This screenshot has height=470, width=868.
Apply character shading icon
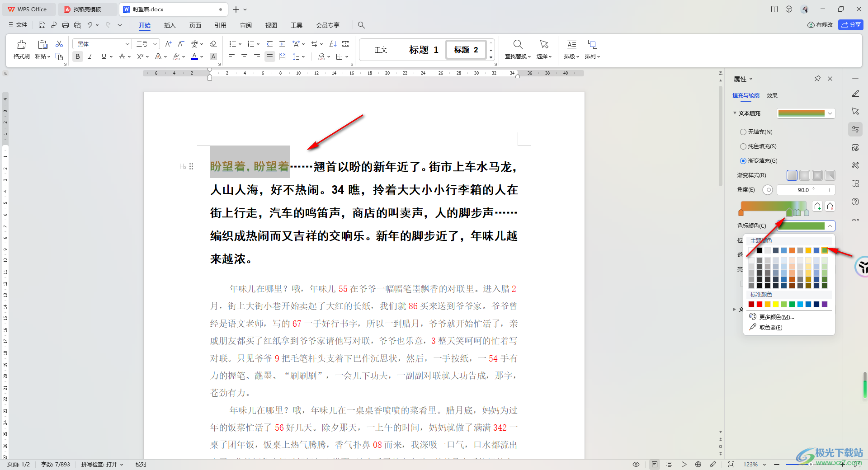(x=213, y=56)
